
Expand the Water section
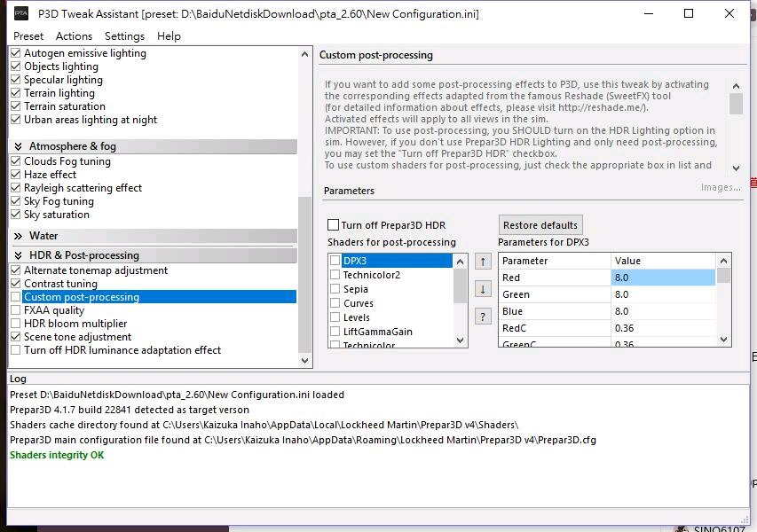pyautogui.click(x=19, y=236)
